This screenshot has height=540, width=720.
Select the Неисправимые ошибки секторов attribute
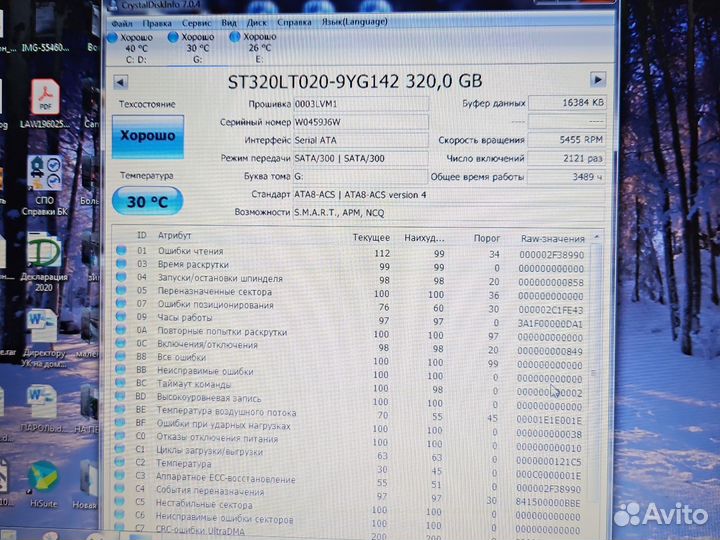[224, 519]
